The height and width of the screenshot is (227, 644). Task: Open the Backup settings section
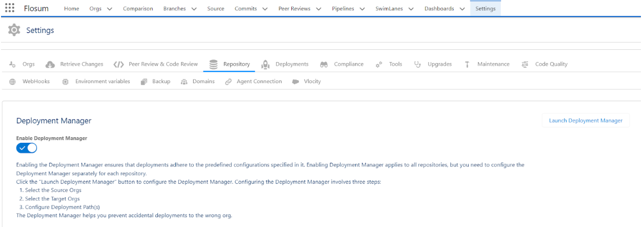[x=161, y=82]
